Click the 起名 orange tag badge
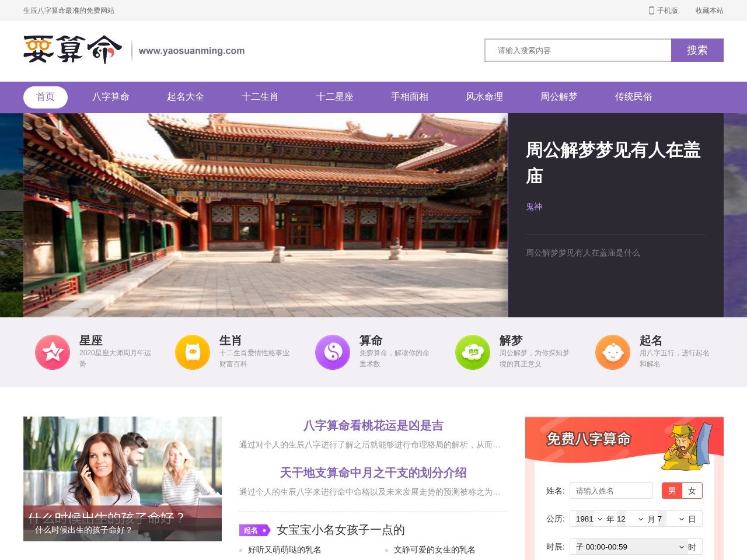The width and height of the screenshot is (747, 560). pos(254,530)
